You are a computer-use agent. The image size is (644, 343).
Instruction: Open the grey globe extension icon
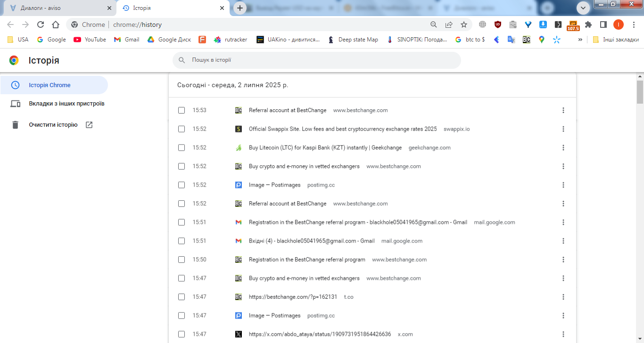[482, 24]
